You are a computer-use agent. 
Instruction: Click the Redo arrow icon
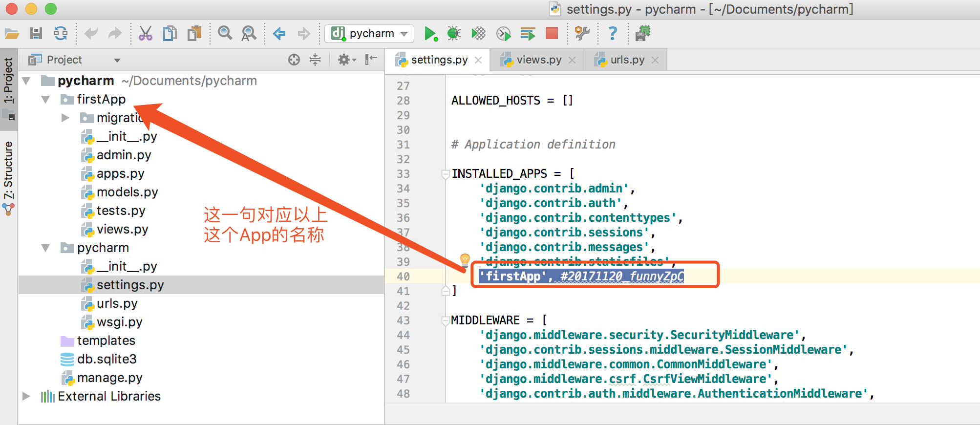tap(115, 34)
